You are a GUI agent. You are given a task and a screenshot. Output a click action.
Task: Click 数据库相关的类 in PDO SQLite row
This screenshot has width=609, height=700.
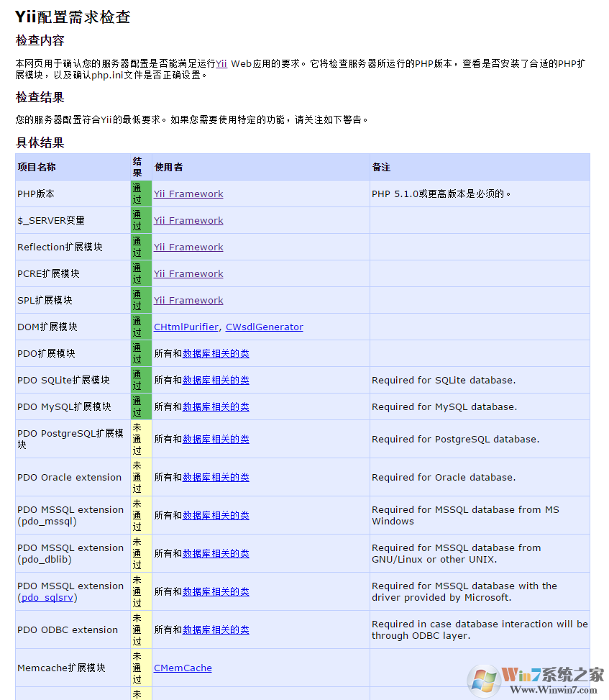(215, 380)
